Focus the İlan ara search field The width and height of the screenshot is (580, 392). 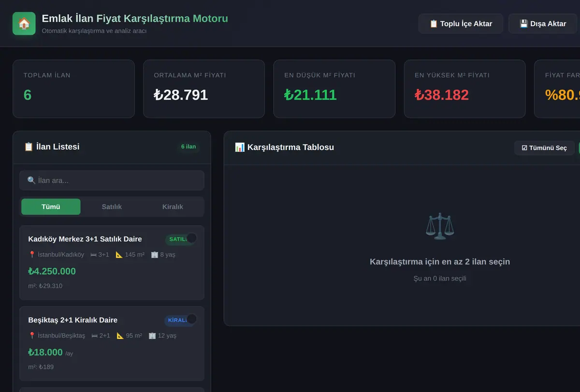[112, 180]
